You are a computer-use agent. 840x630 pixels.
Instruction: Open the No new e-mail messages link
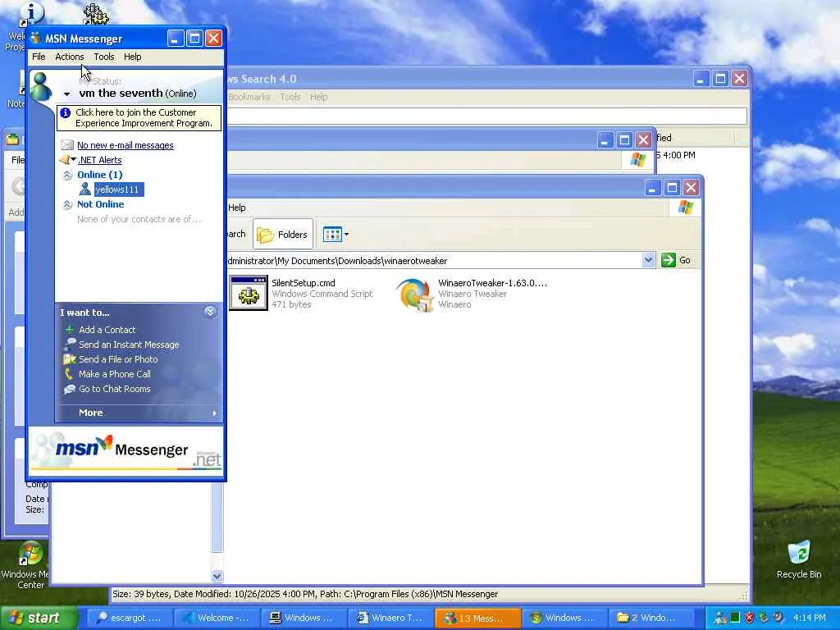click(126, 145)
